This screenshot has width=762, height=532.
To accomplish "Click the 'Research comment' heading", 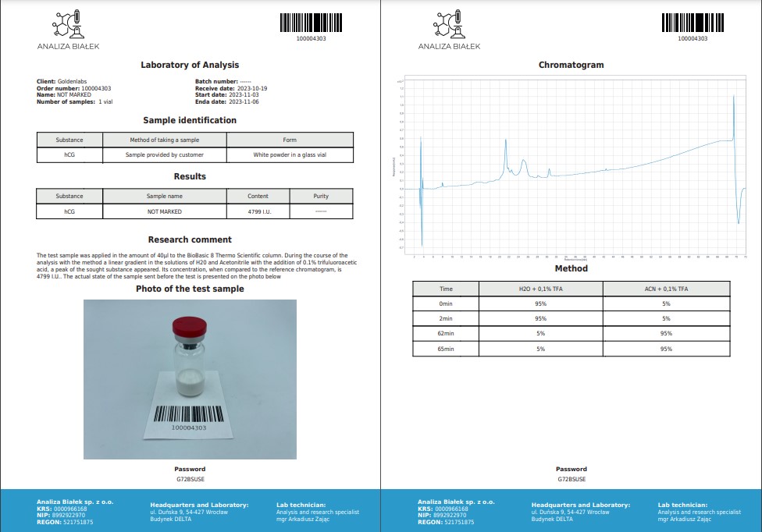I will 190,239.
